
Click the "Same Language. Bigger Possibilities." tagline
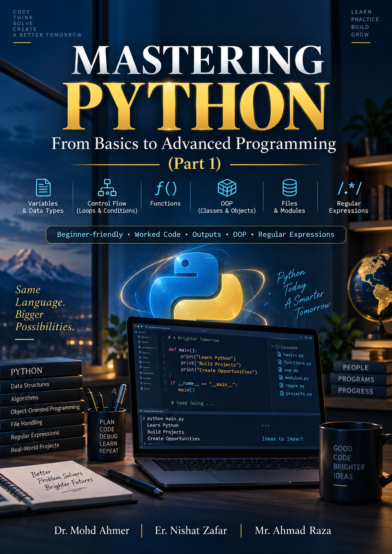(x=45, y=308)
